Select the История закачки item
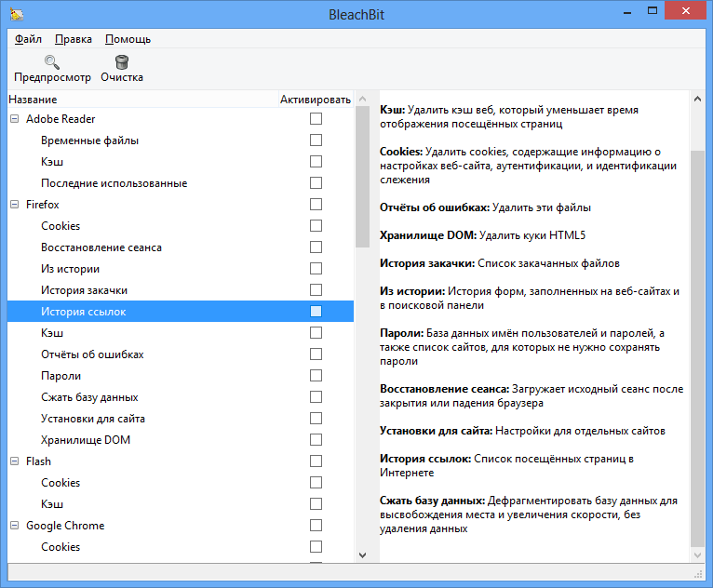The width and height of the screenshot is (713, 588). tap(181, 290)
